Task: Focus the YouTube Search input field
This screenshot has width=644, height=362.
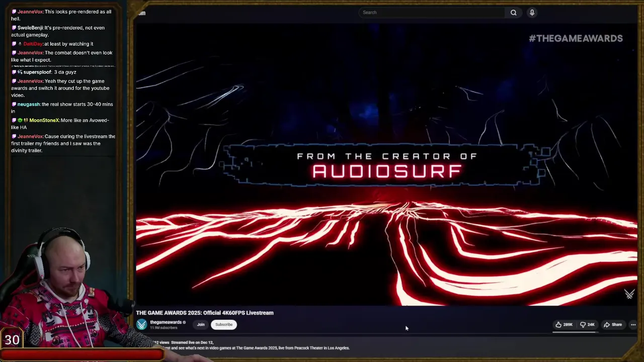Action: pyautogui.click(x=433, y=13)
